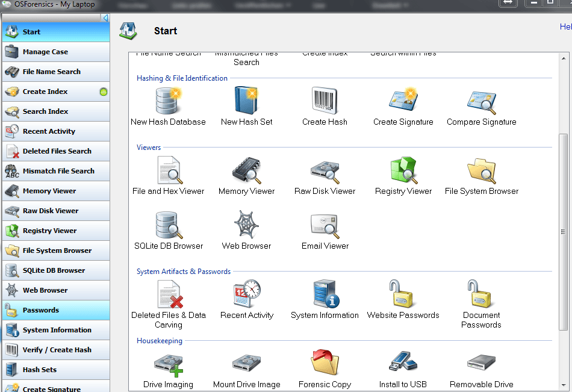572x392 pixels.
Task: Open Install to USB tool
Action: pyautogui.click(x=403, y=369)
